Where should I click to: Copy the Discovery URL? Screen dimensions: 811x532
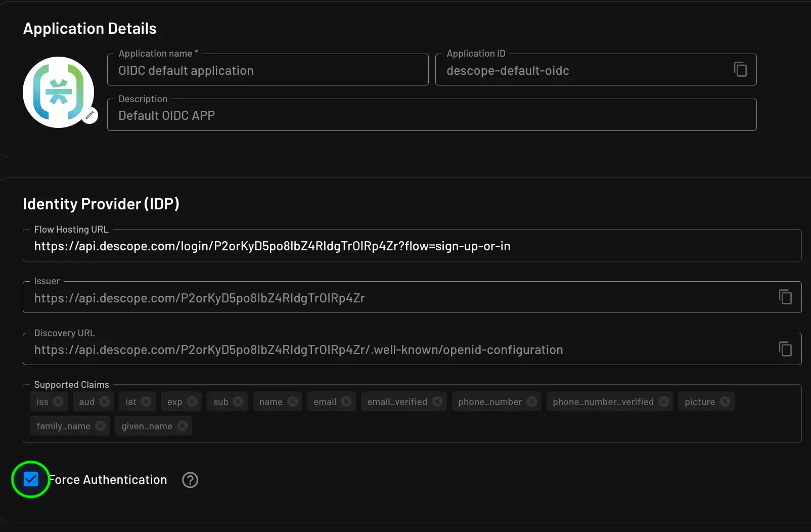click(x=785, y=348)
